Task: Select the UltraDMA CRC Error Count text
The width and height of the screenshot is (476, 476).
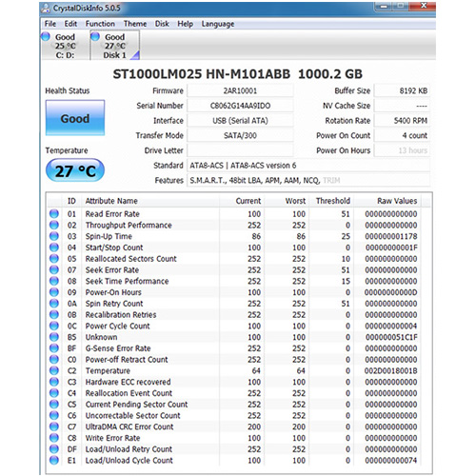Action: [129, 426]
